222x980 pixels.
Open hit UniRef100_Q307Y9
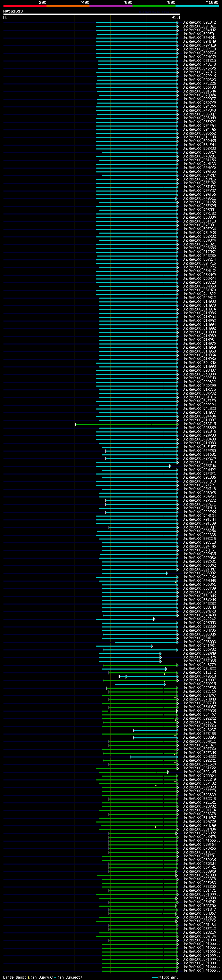click(199, 103)
